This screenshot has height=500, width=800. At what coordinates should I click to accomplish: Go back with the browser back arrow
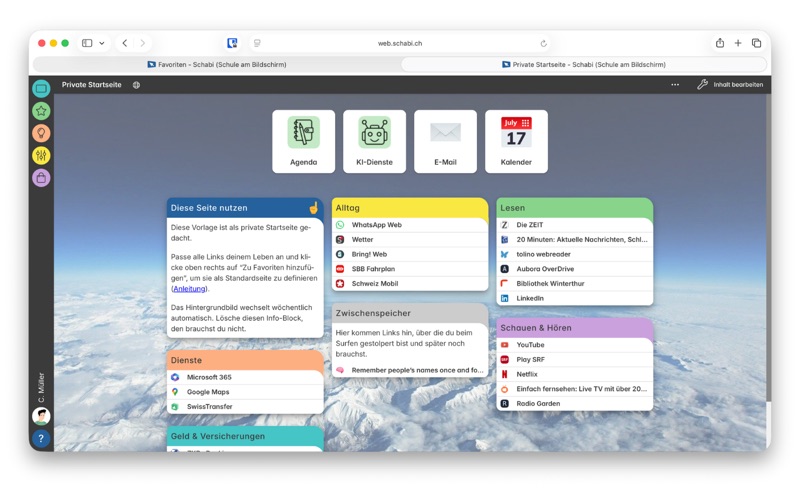tap(125, 43)
